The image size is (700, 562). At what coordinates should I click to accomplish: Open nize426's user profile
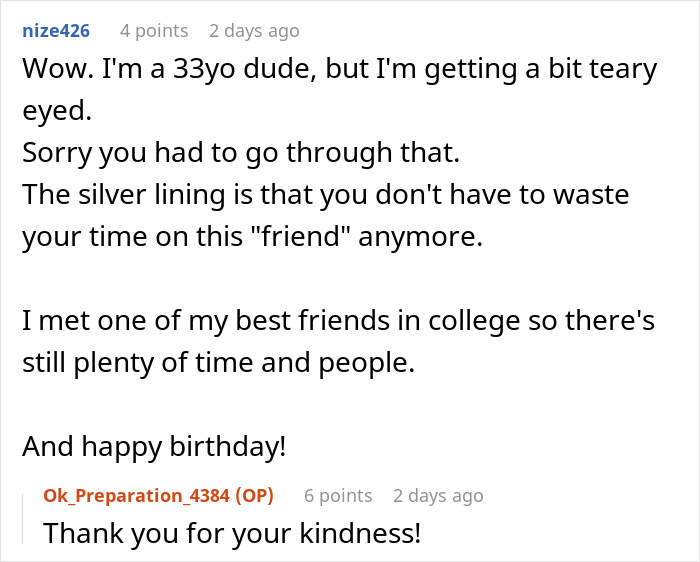click(x=56, y=31)
